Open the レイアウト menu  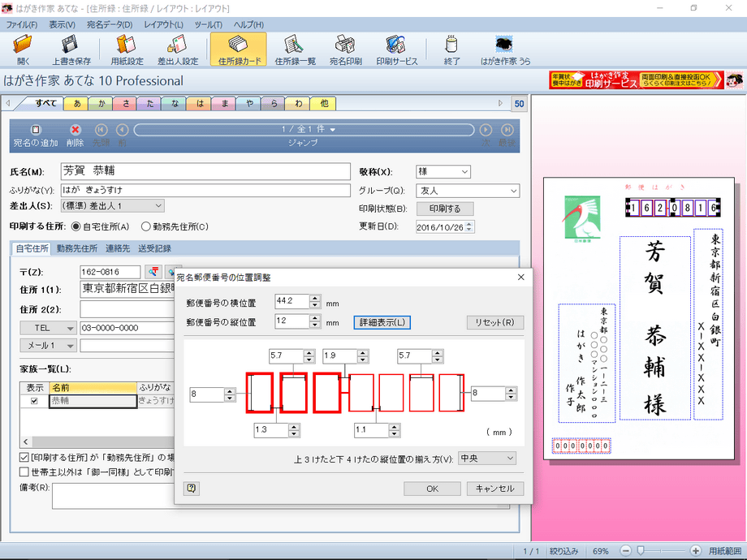(x=163, y=25)
